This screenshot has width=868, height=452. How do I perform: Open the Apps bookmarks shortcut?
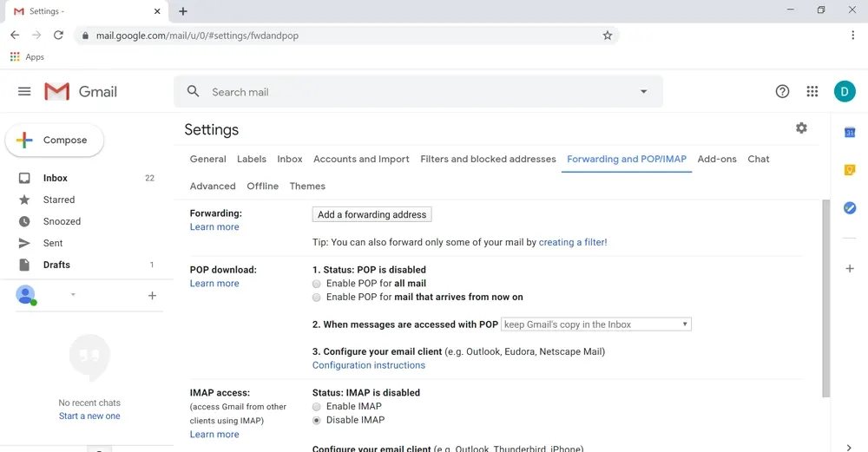point(27,57)
